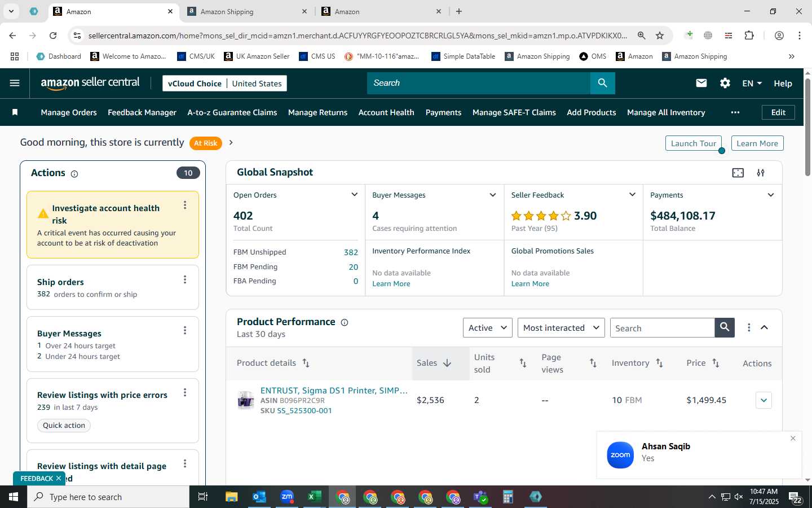Screen dimensions: 812x508
Task: Close the Zoom message notification
Action: (x=793, y=439)
